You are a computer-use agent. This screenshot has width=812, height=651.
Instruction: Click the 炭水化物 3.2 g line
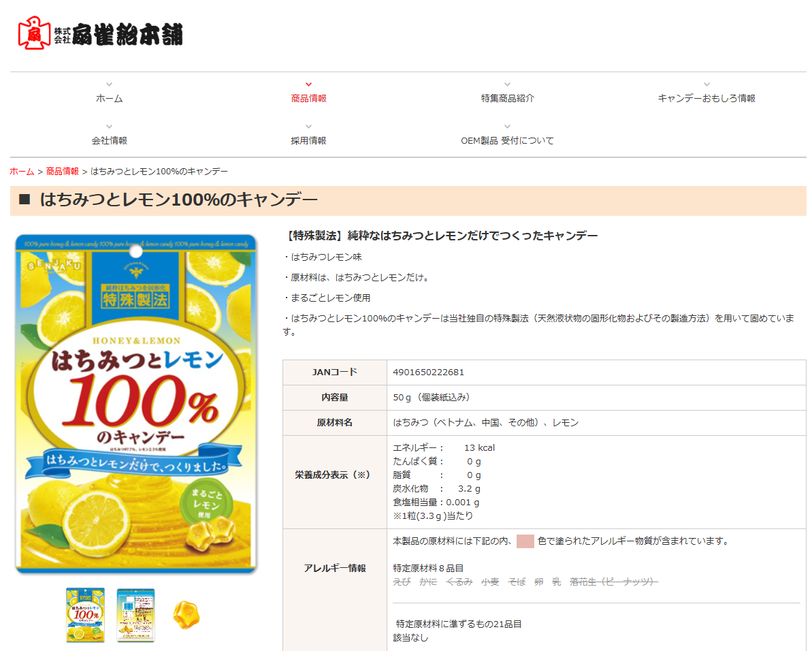pyautogui.click(x=436, y=489)
